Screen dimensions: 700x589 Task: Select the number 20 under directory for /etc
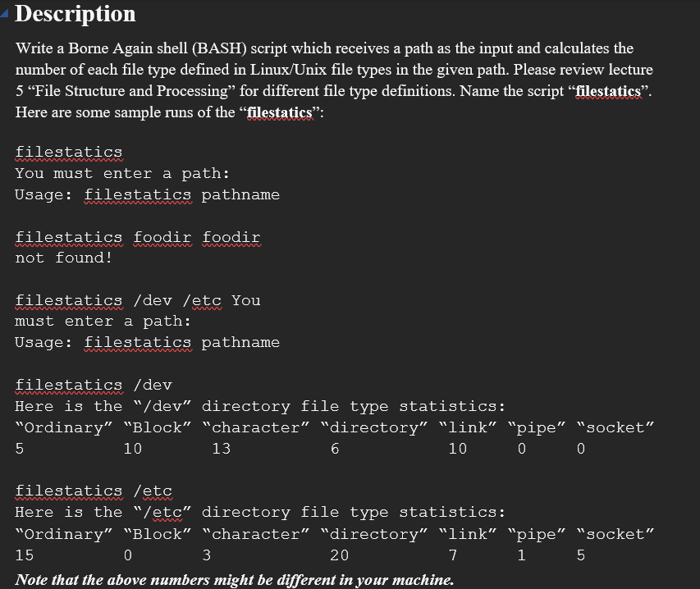click(x=339, y=555)
